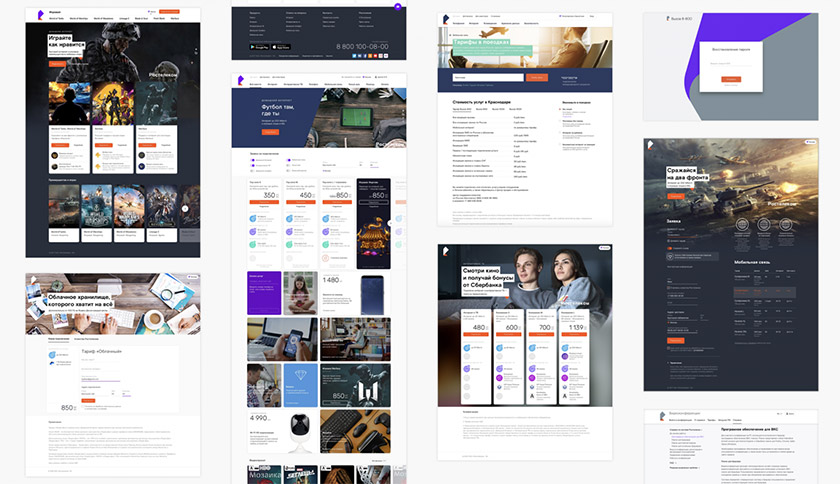Toggle the orange switch in the tank page form
The height and width of the screenshot is (484, 840).
click(669, 248)
